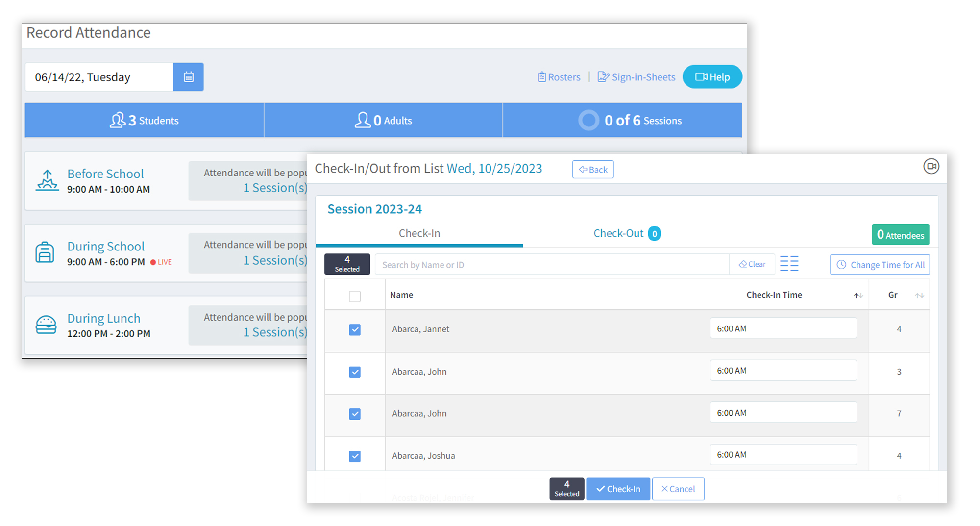The height and width of the screenshot is (526, 980).
Task: Toggle the select-all header checkbox
Action: click(x=355, y=296)
